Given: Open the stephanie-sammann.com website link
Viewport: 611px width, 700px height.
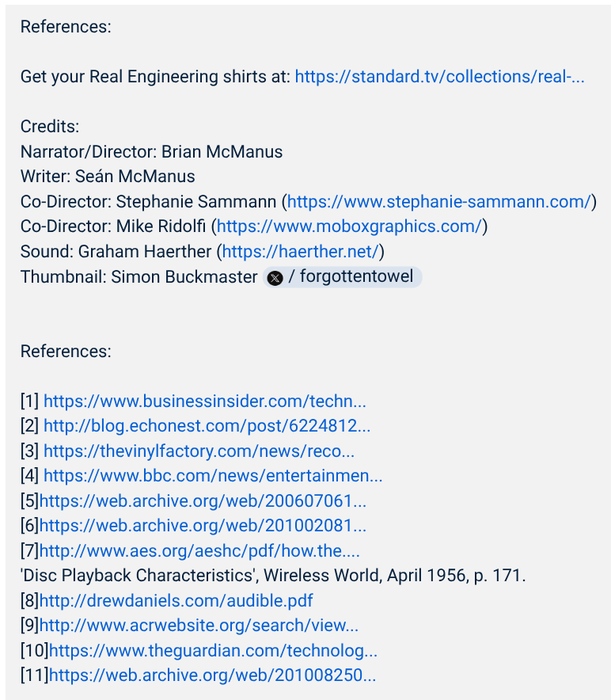Looking at the screenshot, I should pos(439,201).
